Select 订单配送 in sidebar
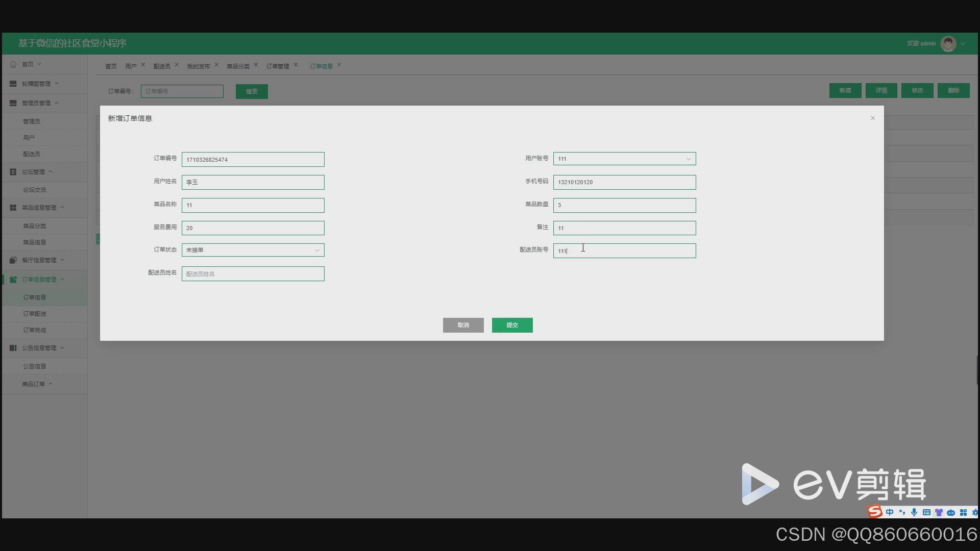Viewport: 980px width, 551px height. [34, 314]
